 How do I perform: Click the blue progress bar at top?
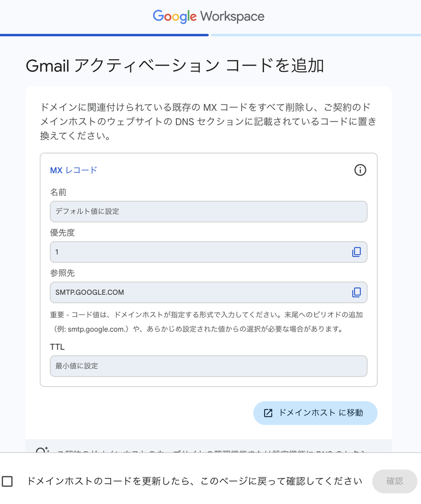[x=104, y=35]
